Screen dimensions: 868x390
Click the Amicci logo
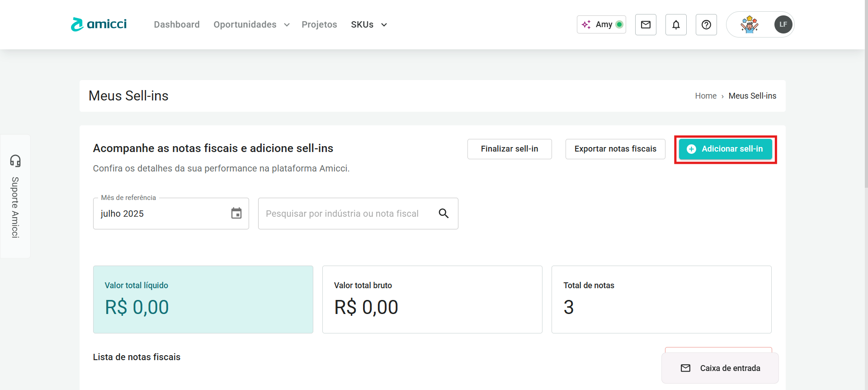point(99,24)
